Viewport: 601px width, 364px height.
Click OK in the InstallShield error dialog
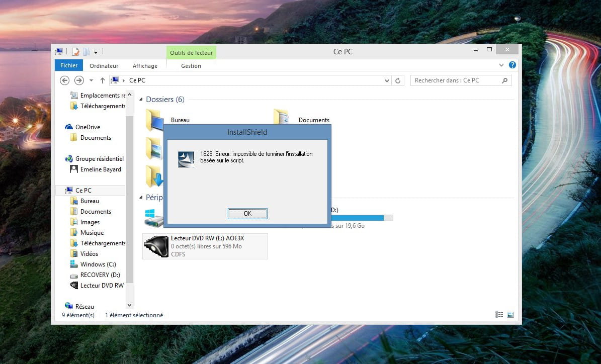(x=247, y=214)
